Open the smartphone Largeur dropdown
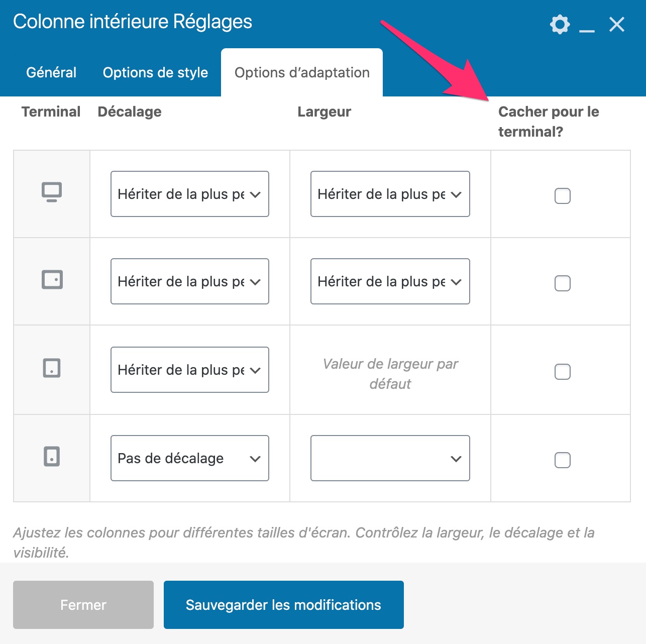Viewport: 646px width, 644px height. pyautogui.click(x=390, y=458)
